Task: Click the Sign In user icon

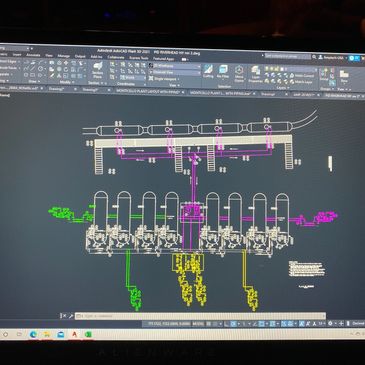Action: [x=321, y=57]
